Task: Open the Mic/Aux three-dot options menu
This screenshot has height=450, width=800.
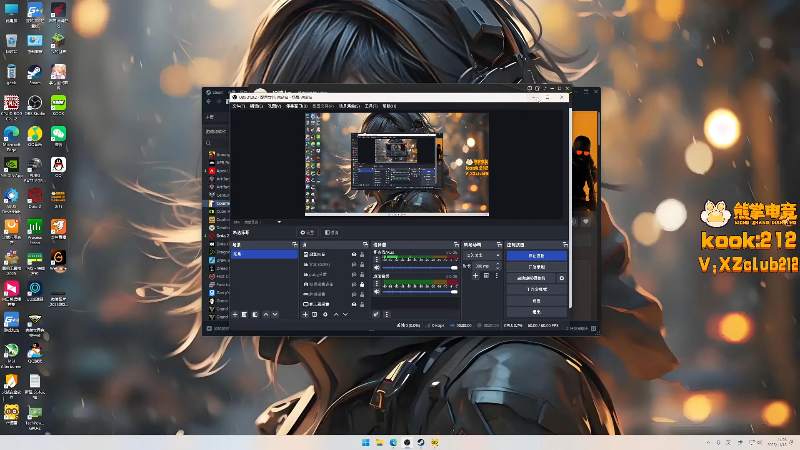Action: (x=377, y=260)
